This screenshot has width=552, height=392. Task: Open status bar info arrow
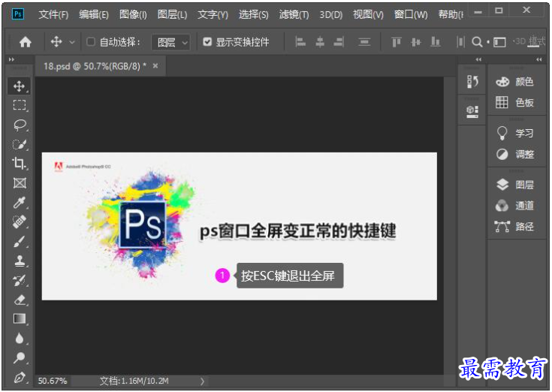[x=202, y=381]
